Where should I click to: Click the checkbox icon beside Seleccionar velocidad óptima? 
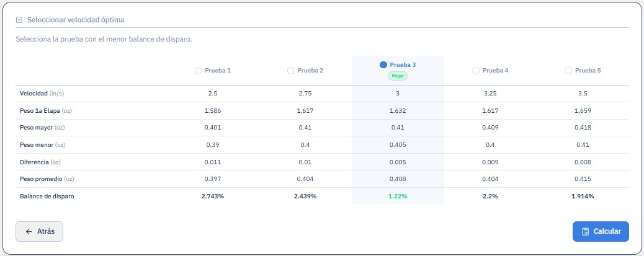pos(19,20)
